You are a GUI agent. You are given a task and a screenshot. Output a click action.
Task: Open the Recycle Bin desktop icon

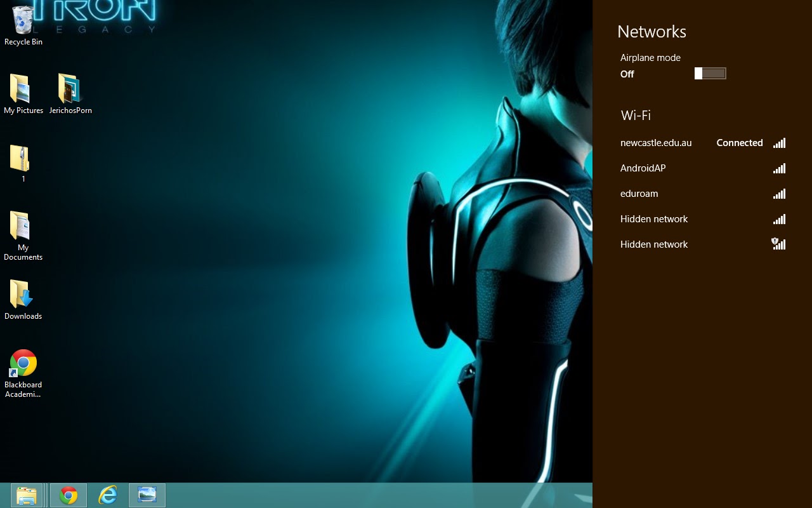coord(23,25)
